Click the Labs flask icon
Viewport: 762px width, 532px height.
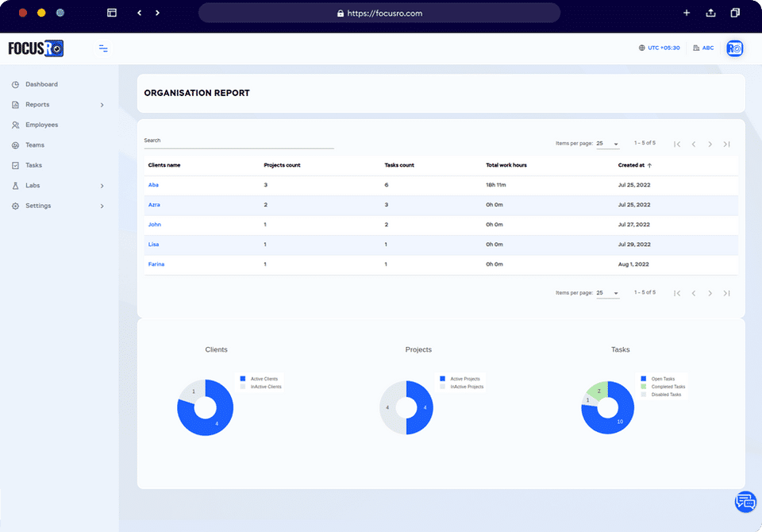click(x=16, y=186)
